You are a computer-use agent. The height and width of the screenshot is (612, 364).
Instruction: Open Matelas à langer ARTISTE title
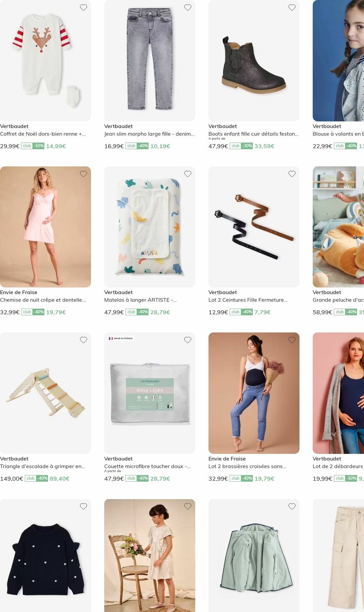(140, 300)
